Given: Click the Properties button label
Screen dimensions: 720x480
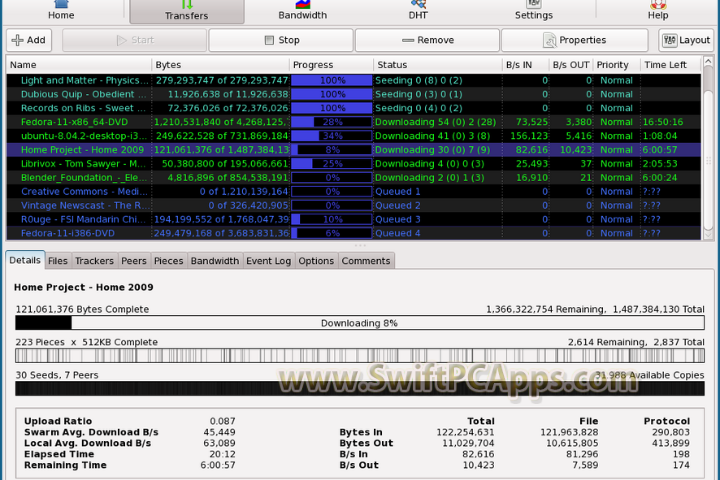Looking at the screenshot, I should 582,40.
